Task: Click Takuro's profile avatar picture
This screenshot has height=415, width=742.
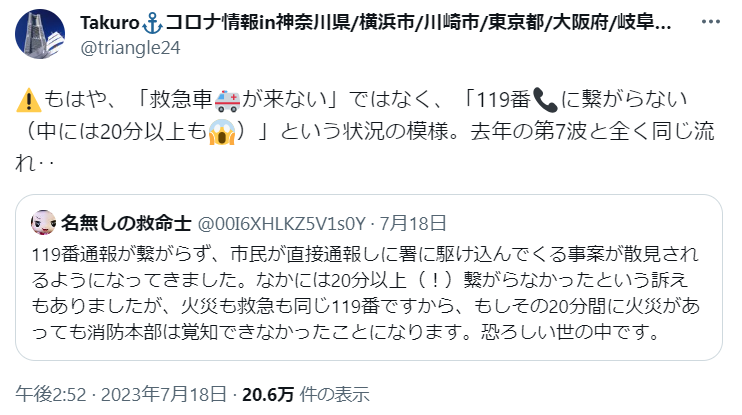Action: pyautogui.click(x=40, y=34)
